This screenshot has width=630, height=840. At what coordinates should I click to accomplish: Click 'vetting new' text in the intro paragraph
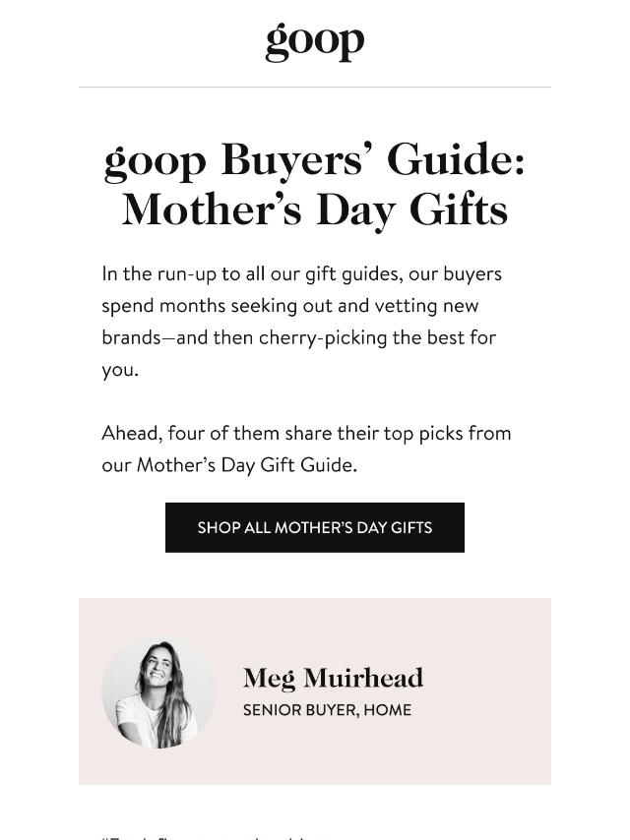426,305
